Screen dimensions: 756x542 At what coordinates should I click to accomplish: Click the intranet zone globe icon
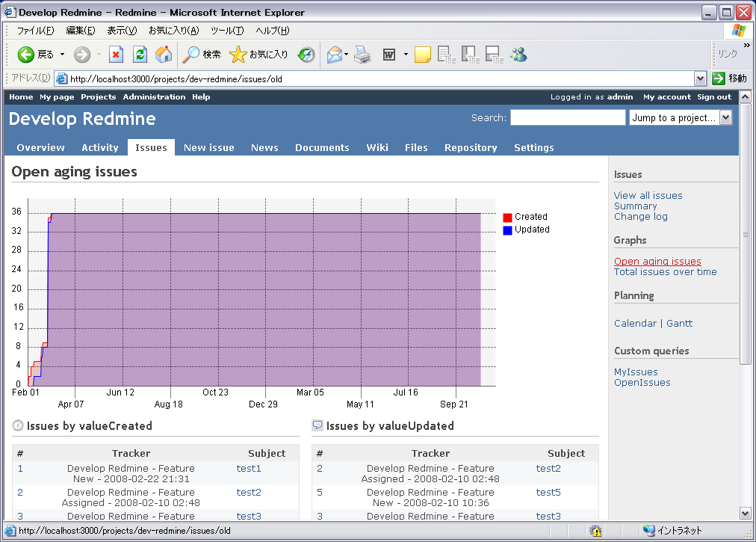point(649,531)
